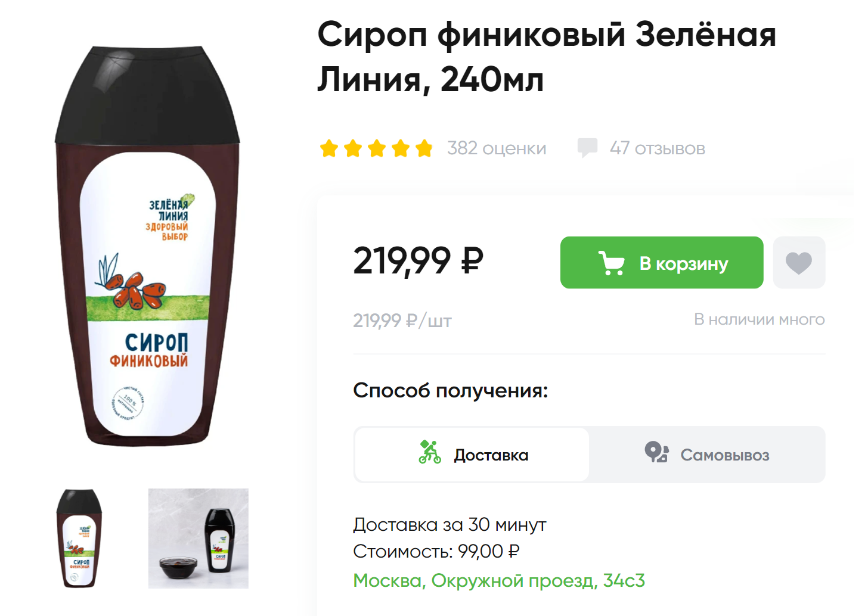Viewport: 868px width, 616px height.
Task: Click the В наличии много stock status
Action: 759,320
